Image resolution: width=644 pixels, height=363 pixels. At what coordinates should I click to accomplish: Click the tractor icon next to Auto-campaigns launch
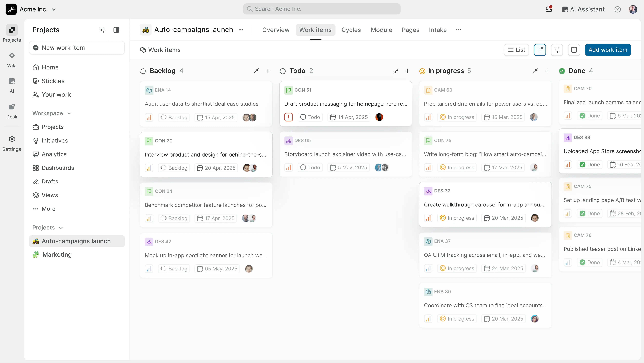(145, 30)
